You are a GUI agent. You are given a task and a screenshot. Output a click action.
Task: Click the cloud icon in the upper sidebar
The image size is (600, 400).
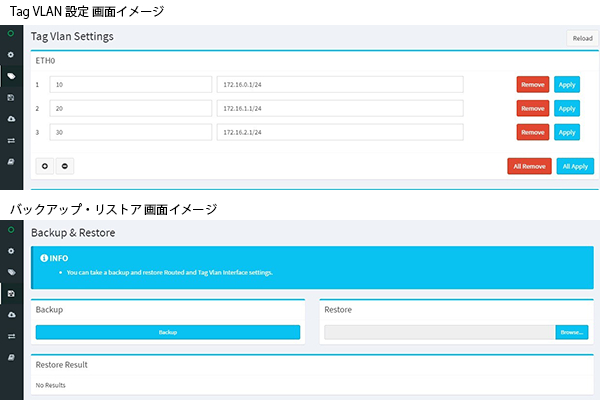pos(11,119)
